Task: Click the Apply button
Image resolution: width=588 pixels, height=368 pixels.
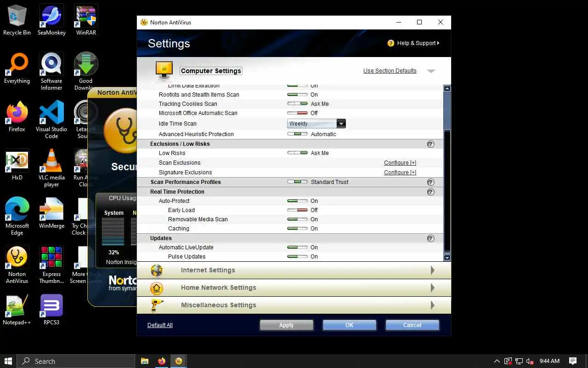Action: 286,325
